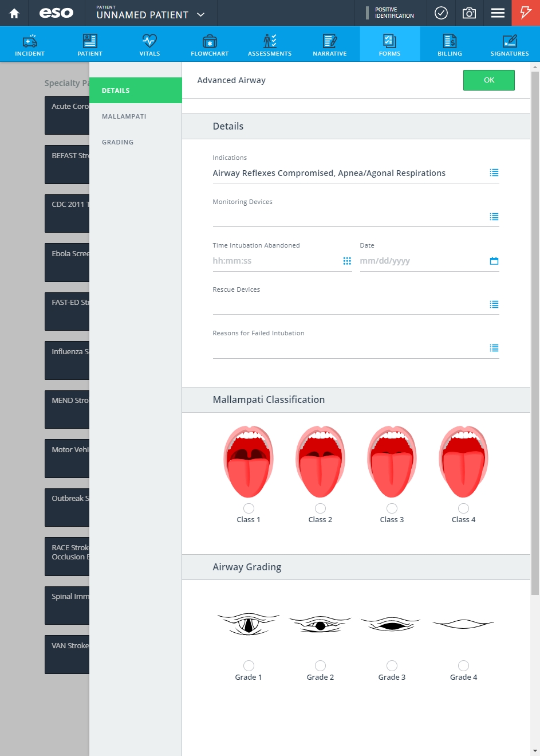The image size is (540, 756).
Task: Open Reasons for Failed Intubation list icon
Action: 494,348
